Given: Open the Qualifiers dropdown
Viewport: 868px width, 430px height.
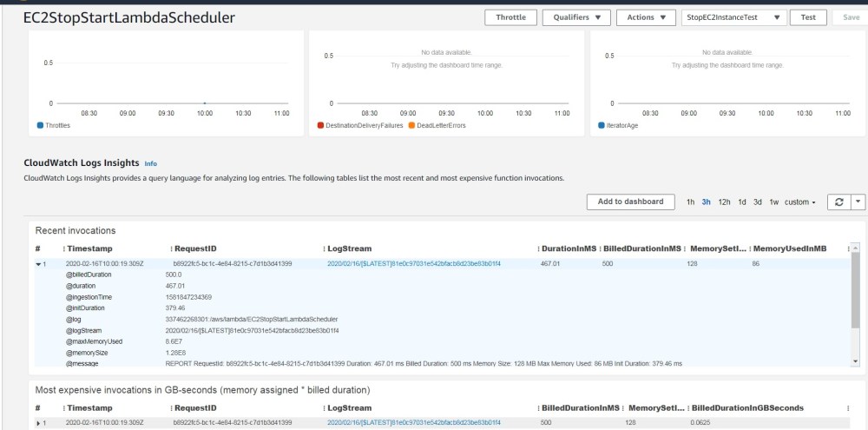Looking at the screenshot, I should [x=576, y=17].
